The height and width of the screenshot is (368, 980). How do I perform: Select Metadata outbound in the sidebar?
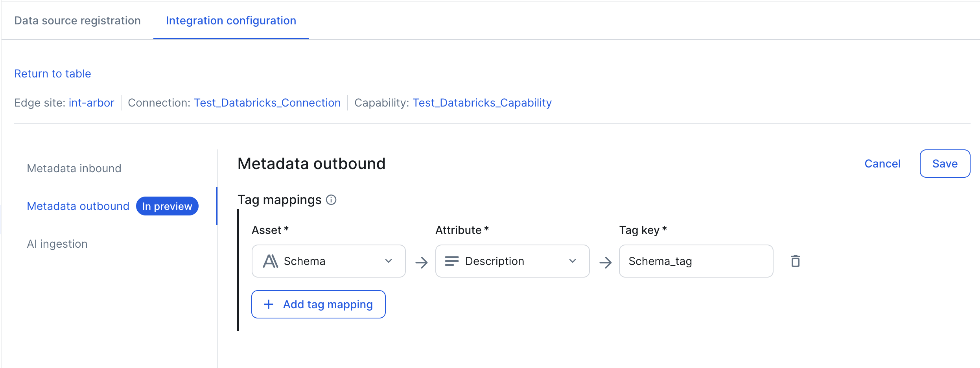tap(78, 206)
